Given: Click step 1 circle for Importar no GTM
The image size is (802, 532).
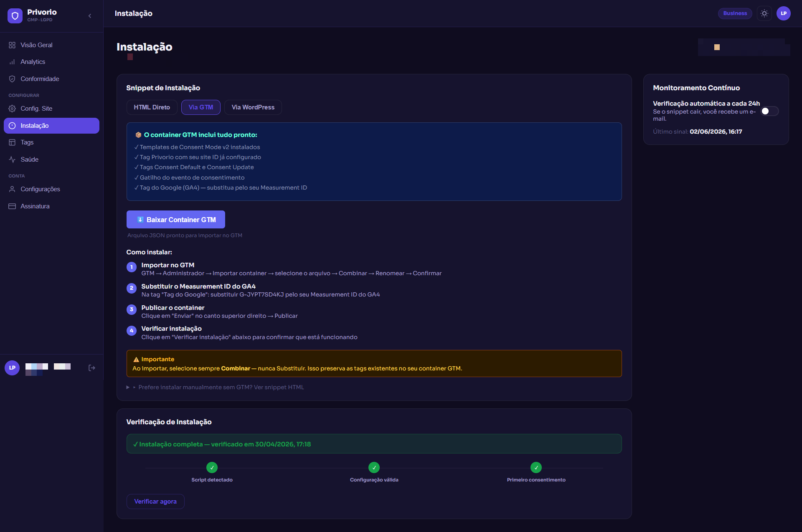Looking at the screenshot, I should pos(132,267).
